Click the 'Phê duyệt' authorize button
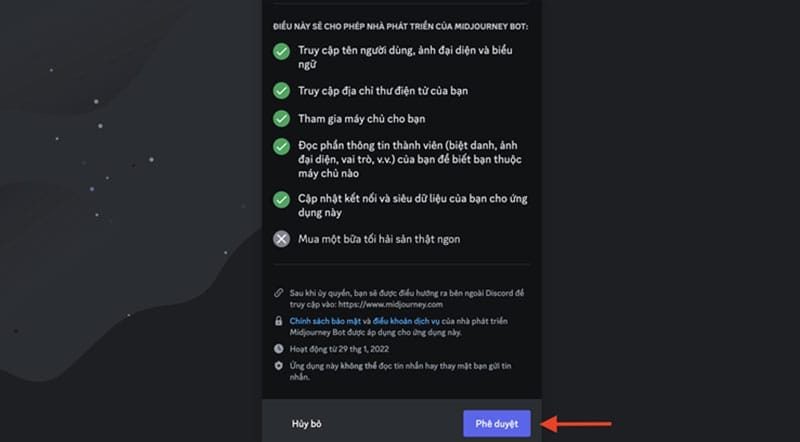 [x=496, y=424]
